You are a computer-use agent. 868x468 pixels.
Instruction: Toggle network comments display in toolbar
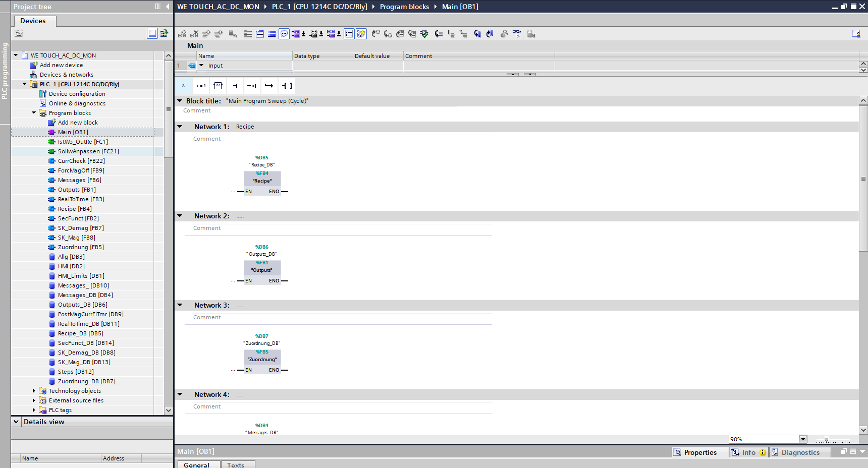pos(284,34)
